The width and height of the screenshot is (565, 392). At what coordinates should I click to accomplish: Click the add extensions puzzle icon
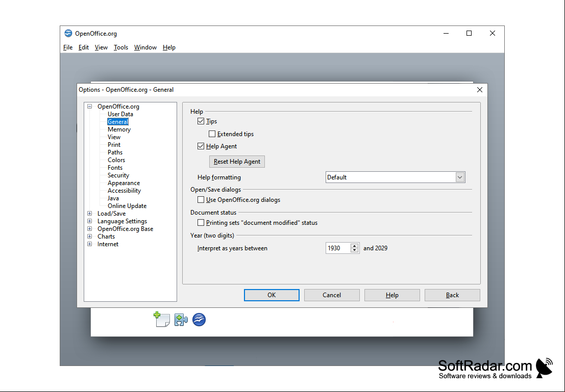click(x=181, y=320)
